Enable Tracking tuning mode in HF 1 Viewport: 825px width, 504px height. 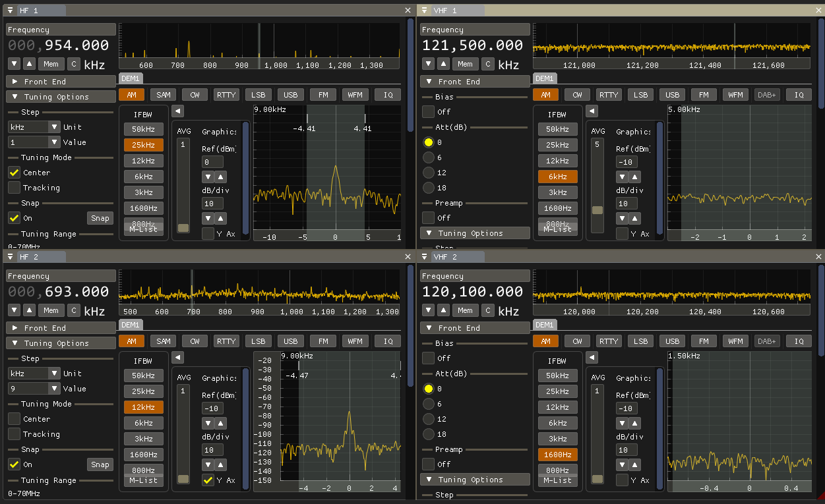[15, 188]
